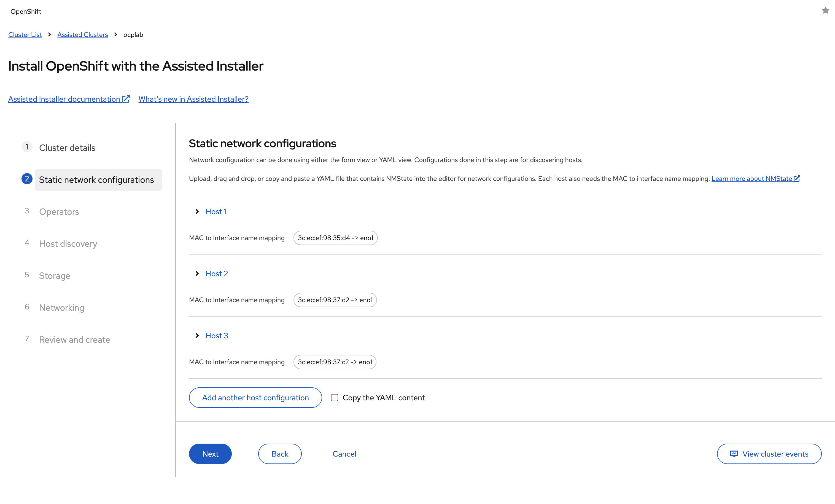Click the external link icon beside Learn more about NMState
The height and width of the screenshot is (504, 835).
(x=797, y=178)
